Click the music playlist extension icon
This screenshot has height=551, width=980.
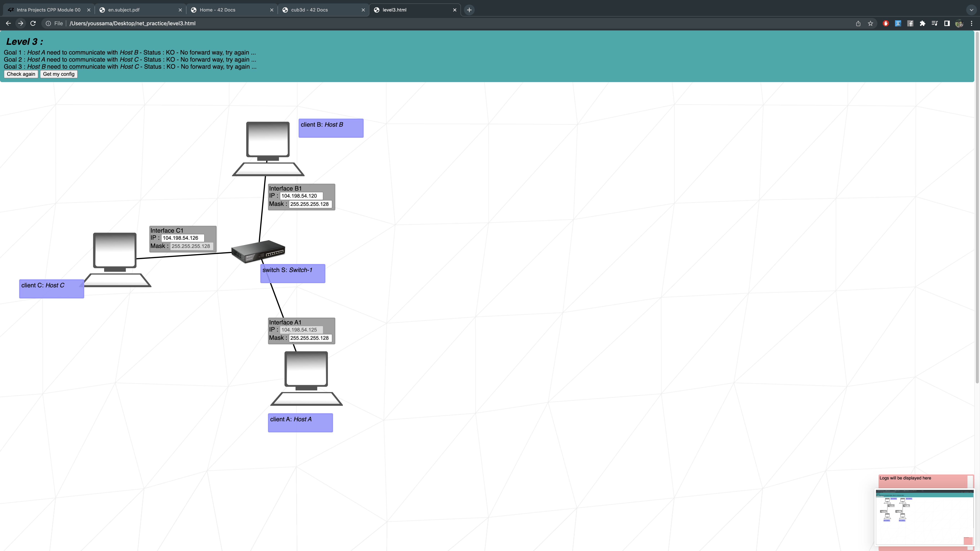pos(935,23)
